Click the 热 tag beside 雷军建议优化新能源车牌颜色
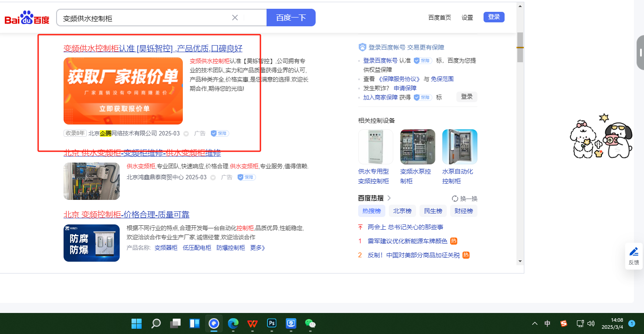This screenshot has height=334, width=644. [454, 241]
